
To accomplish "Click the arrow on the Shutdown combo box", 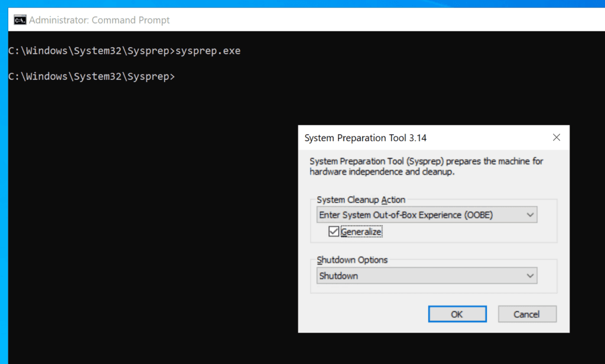I will [x=530, y=275].
